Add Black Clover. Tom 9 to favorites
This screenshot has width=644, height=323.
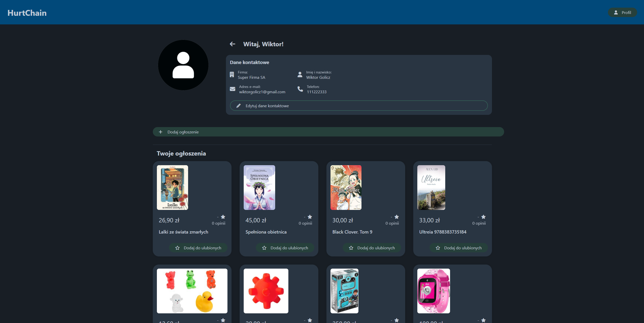(x=372, y=248)
